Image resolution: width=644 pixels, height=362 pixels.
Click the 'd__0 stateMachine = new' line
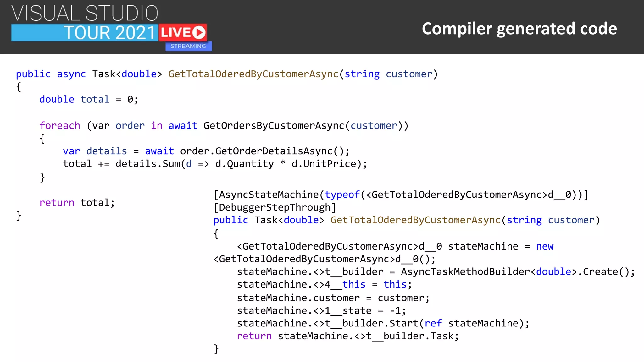coord(395,246)
